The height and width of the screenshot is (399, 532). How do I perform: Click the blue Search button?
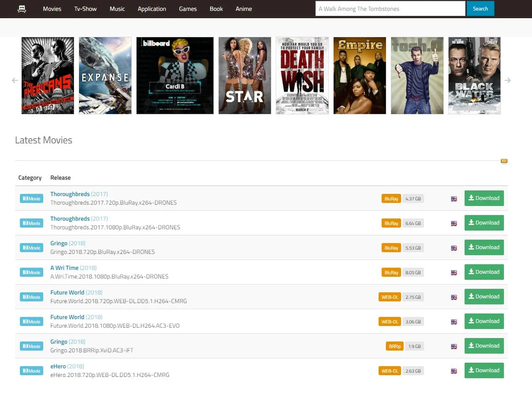[480, 8]
